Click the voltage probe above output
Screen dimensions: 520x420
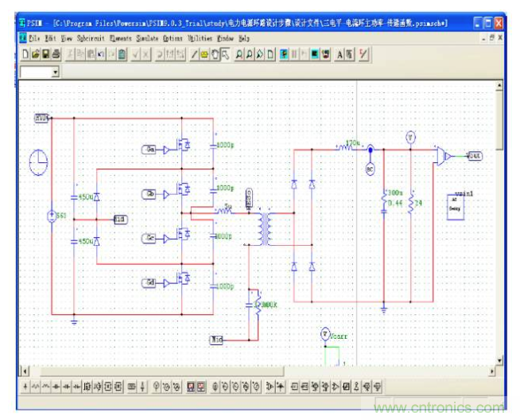pos(410,136)
